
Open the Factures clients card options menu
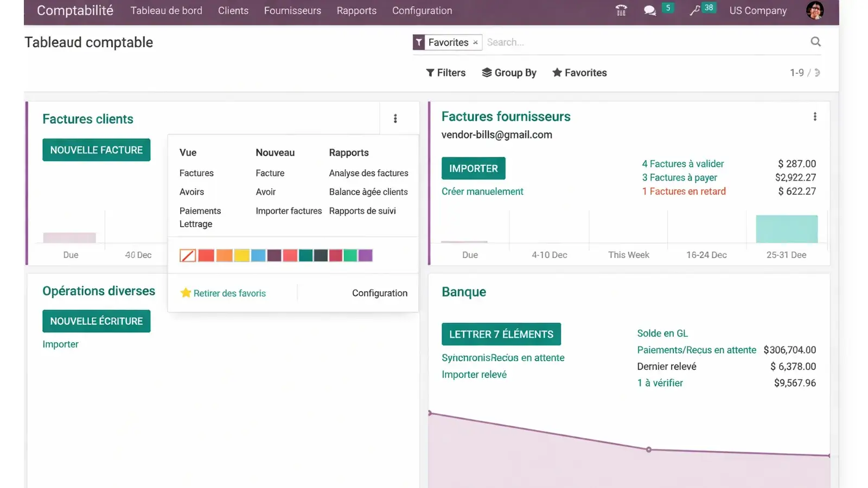(x=395, y=118)
